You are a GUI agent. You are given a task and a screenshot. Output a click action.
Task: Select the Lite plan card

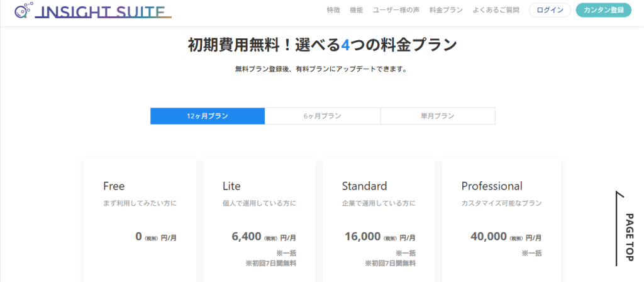point(259,220)
